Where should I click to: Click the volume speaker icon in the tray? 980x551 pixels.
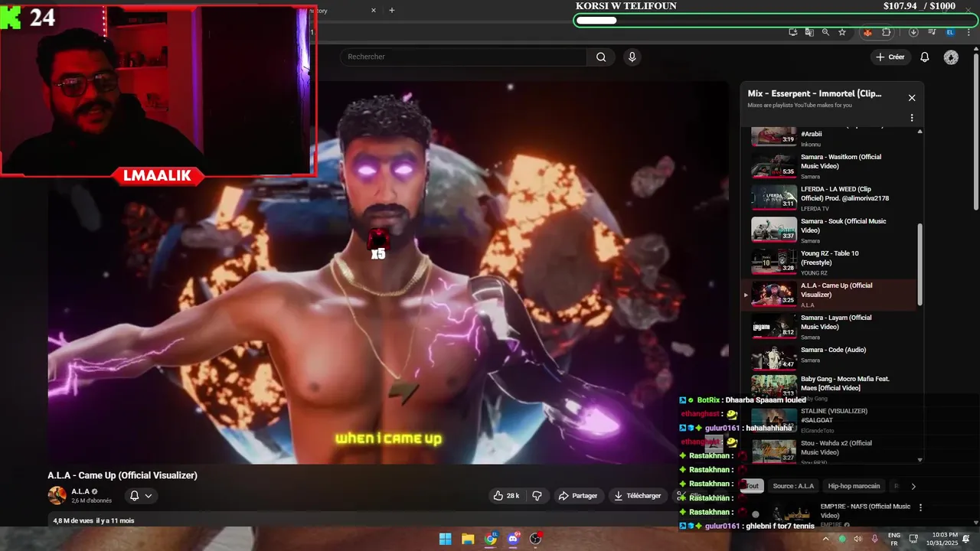tap(857, 539)
